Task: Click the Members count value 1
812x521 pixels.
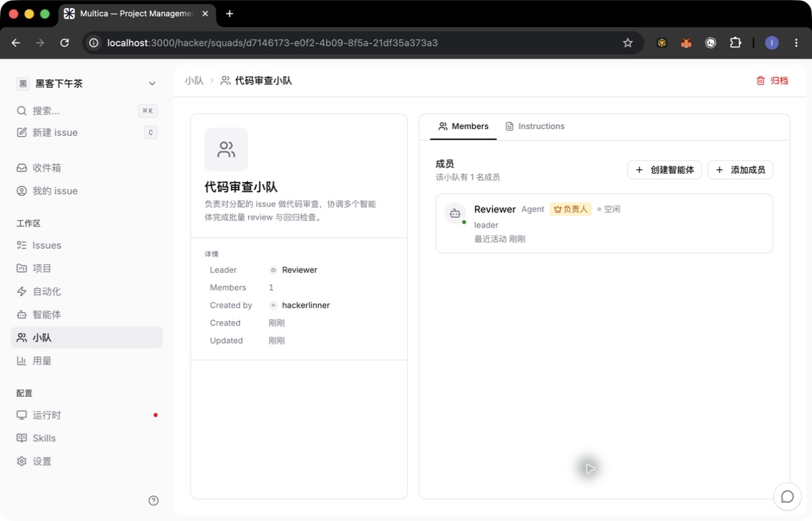Action: [x=271, y=287]
